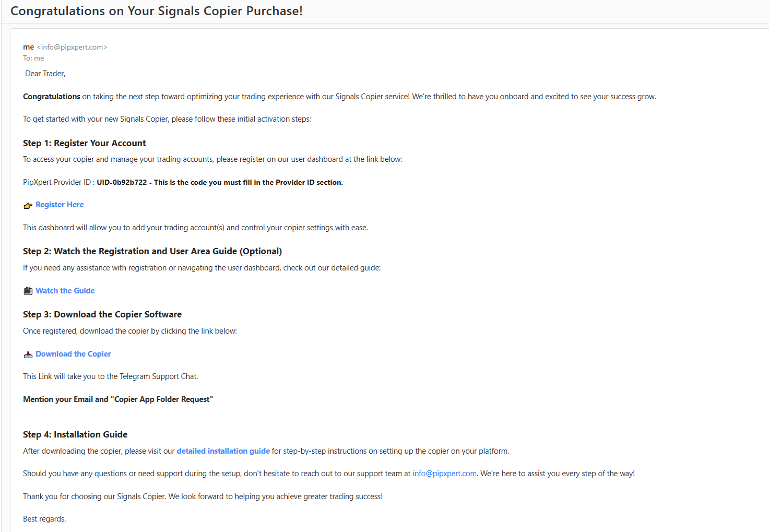Click the heading Step 3: Download the Copier Software
This screenshot has height=532, width=769.
102,314
